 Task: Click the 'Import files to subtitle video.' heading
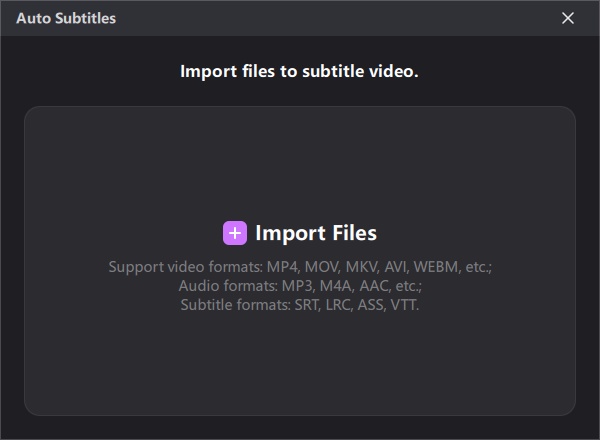tap(299, 71)
